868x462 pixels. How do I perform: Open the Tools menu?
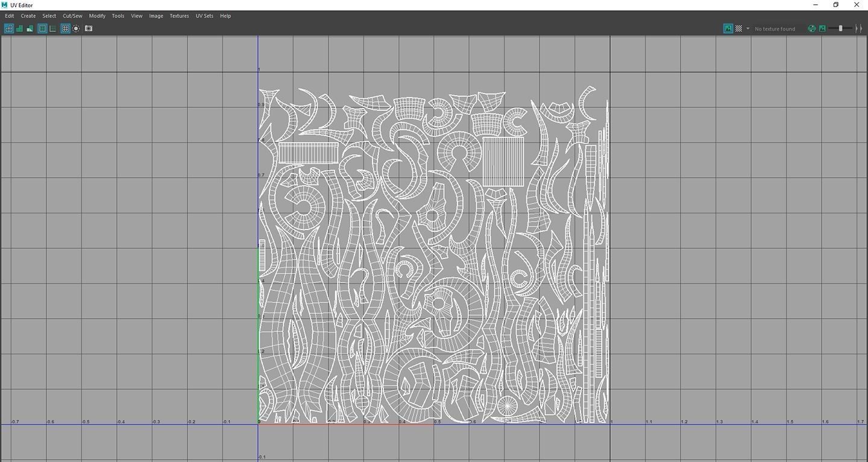click(x=118, y=16)
